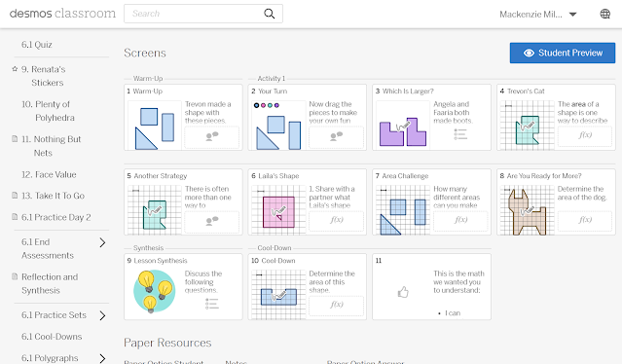This screenshot has width=622, height=364.
Task: Click the search magnifier icon
Action: click(270, 14)
